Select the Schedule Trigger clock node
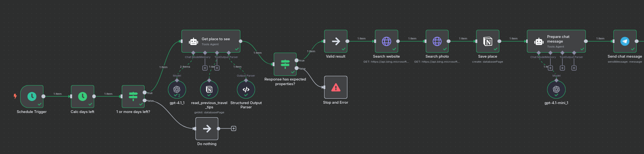The image size is (644, 154). click(32, 96)
